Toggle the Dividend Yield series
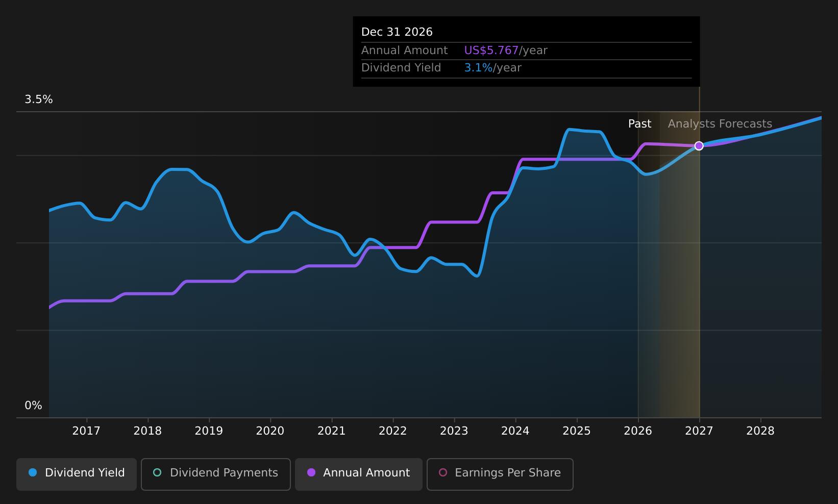Screen dimensions: 838x504 click(77, 474)
